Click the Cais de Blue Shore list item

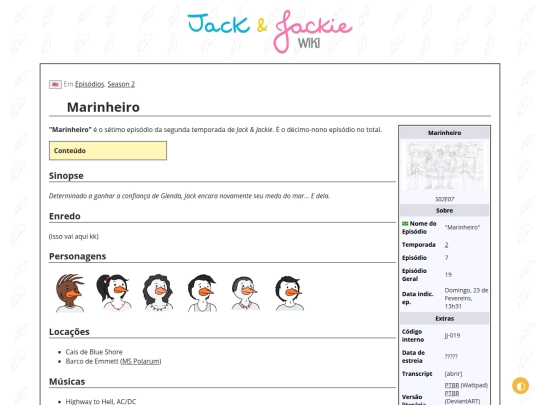94,352
